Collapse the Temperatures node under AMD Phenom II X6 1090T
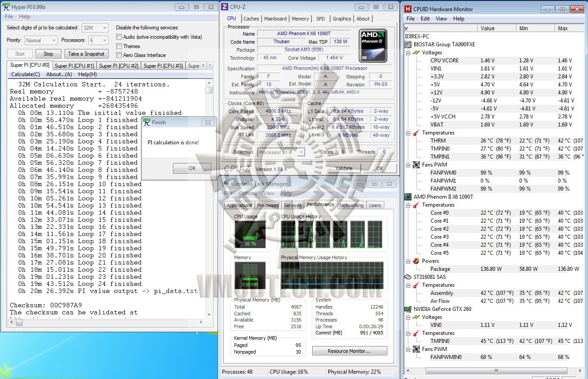Screen dimensions: 588x379 [x=408, y=205]
